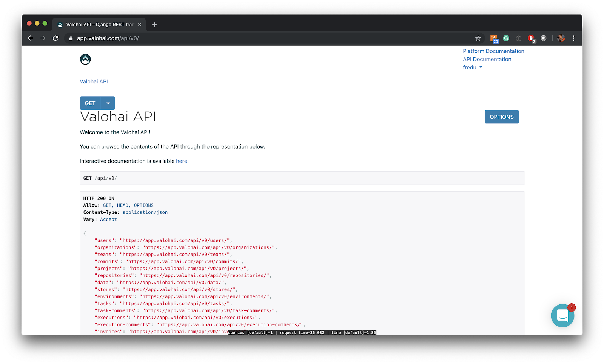
Task: Open the data endpoint URL
Action: (x=171, y=283)
